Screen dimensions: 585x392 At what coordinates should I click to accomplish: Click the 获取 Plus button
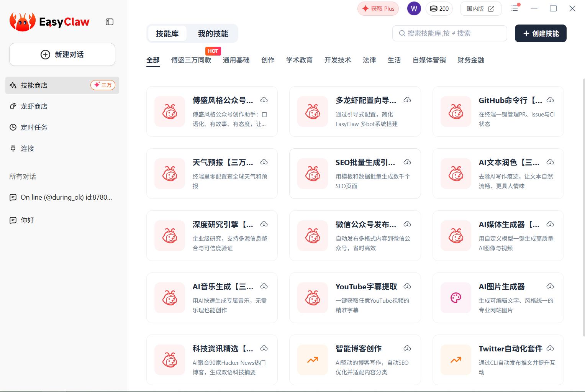tap(378, 8)
